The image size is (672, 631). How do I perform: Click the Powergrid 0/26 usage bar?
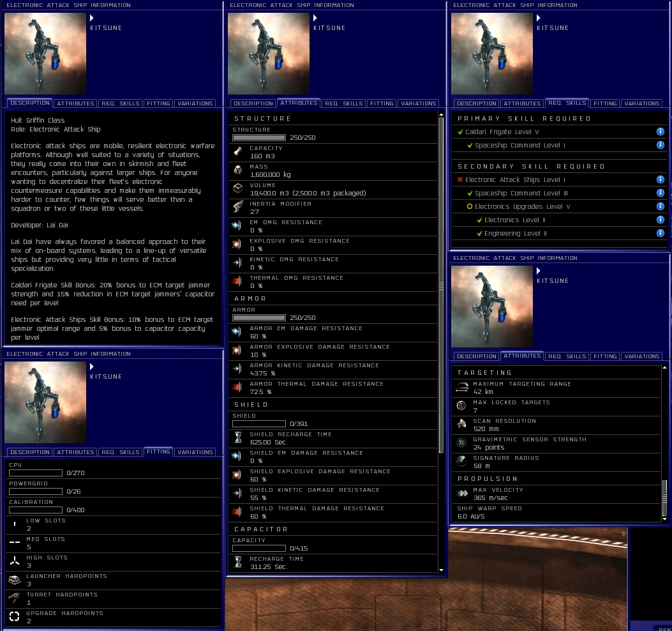(36, 491)
